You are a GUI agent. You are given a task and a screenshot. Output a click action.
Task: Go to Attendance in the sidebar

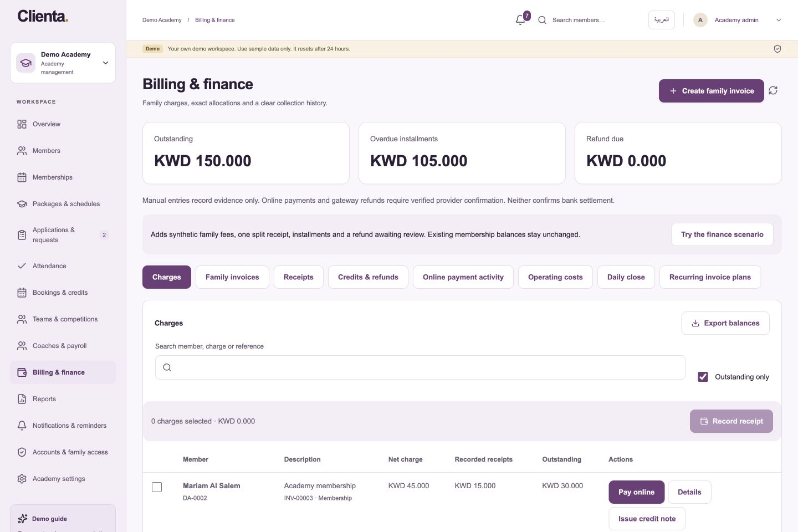(x=63, y=266)
